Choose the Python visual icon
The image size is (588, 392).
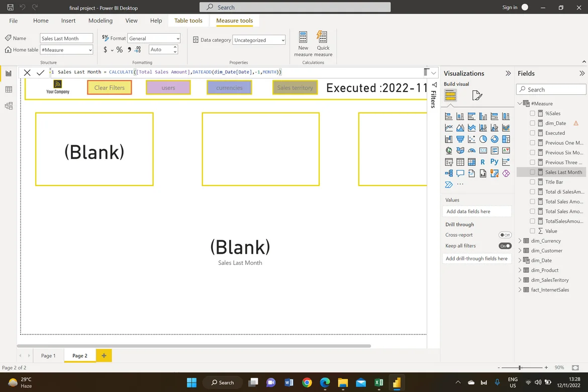pos(494,162)
